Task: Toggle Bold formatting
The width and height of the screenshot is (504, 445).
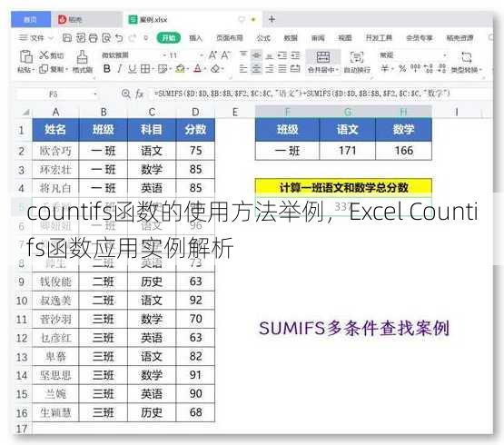Action: [x=107, y=68]
